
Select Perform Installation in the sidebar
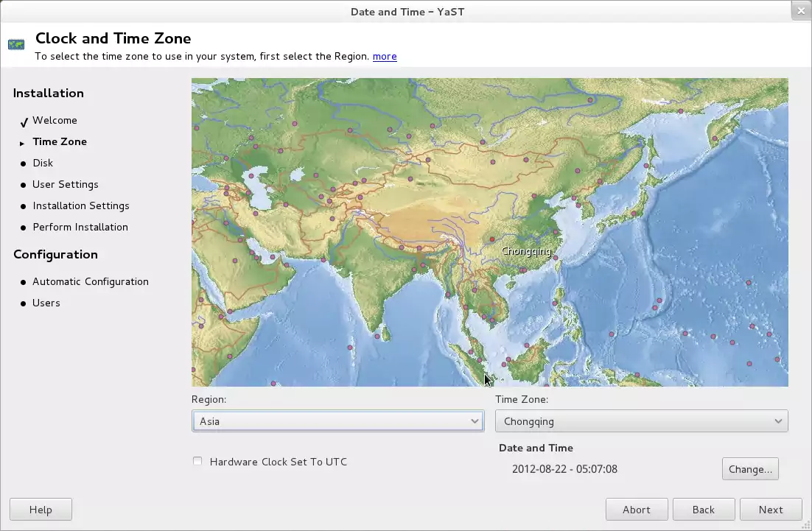click(80, 227)
